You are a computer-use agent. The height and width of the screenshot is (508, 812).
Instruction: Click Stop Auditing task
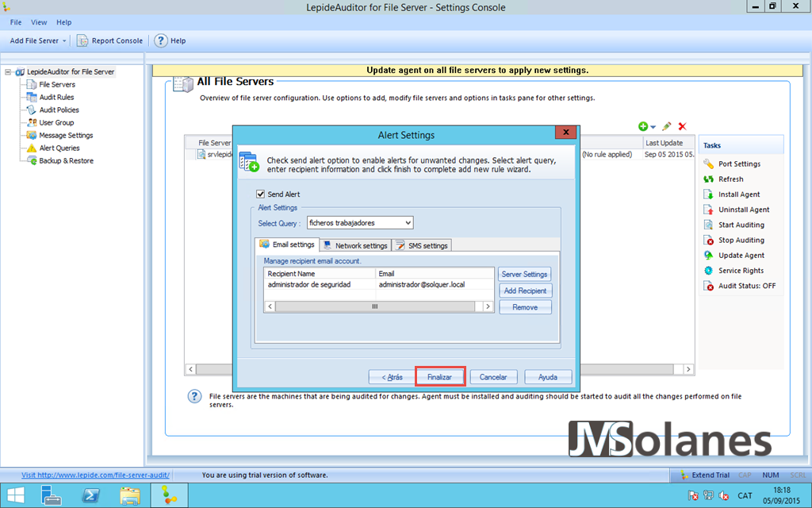(x=741, y=240)
